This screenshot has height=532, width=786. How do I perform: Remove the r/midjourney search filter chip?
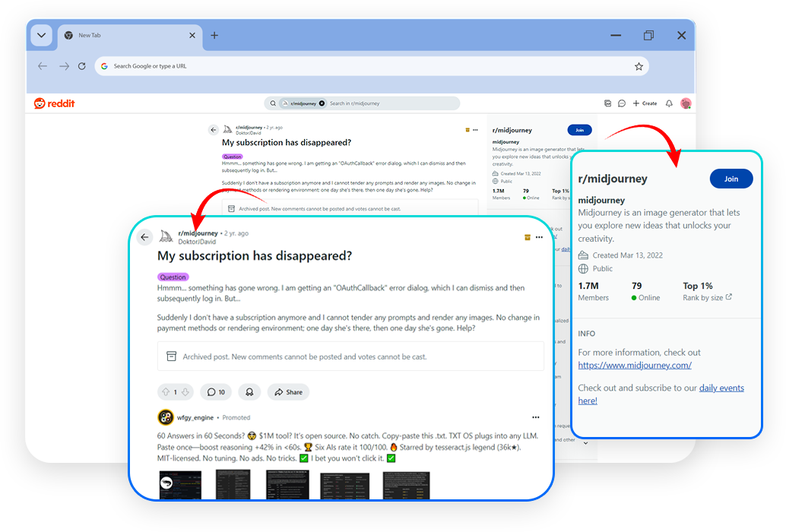(322, 103)
